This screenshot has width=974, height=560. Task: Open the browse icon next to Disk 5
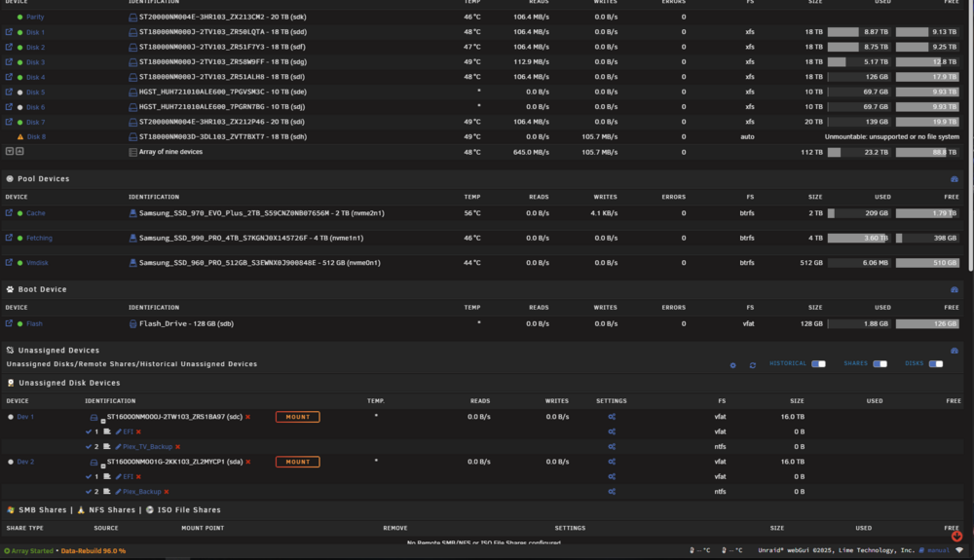[9, 92]
